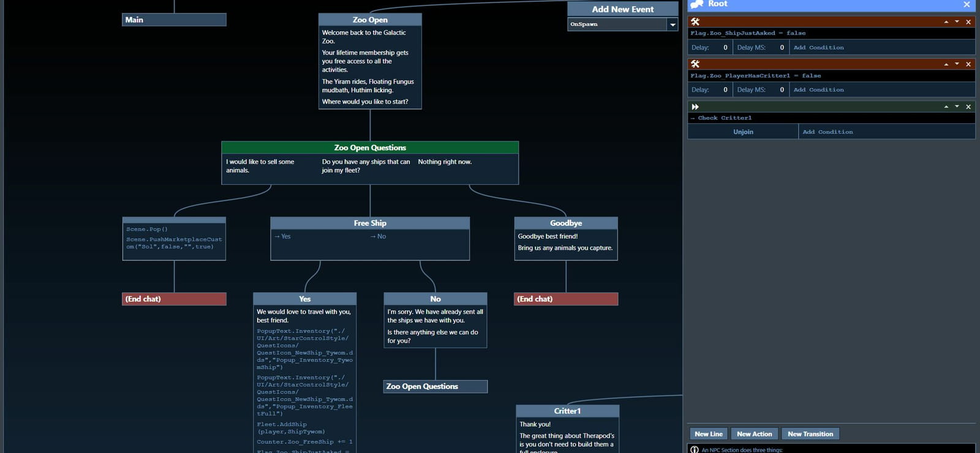Move PlayerHasCritter1 action down with arrow
This screenshot has width=980, height=453.
[x=957, y=64]
